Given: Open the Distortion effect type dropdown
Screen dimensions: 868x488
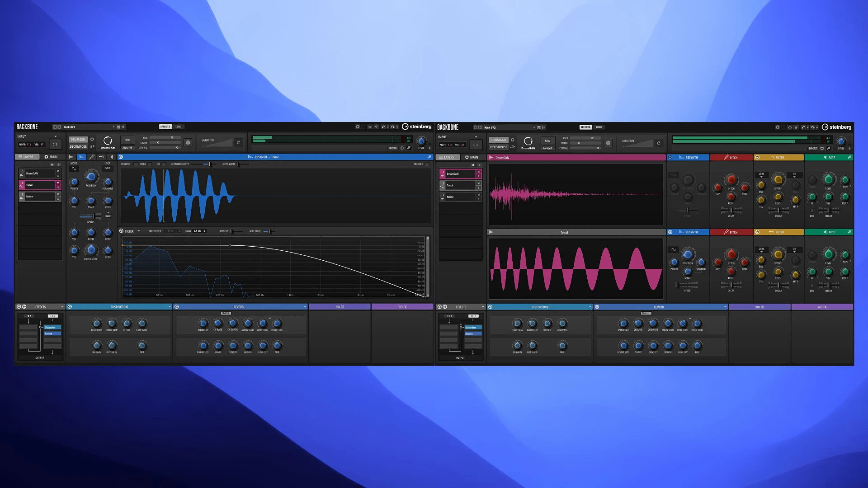Looking at the screenshot, I should coord(170,307).
